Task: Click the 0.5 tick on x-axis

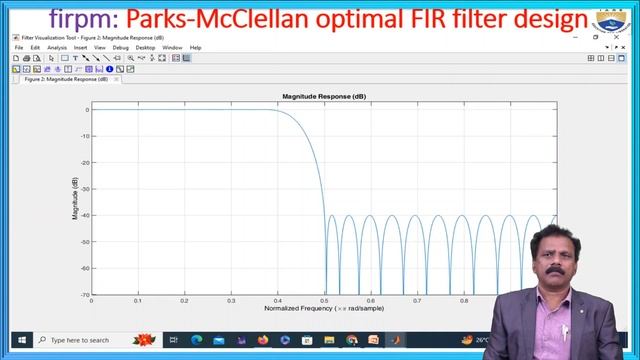Action: tap(324, 301)
